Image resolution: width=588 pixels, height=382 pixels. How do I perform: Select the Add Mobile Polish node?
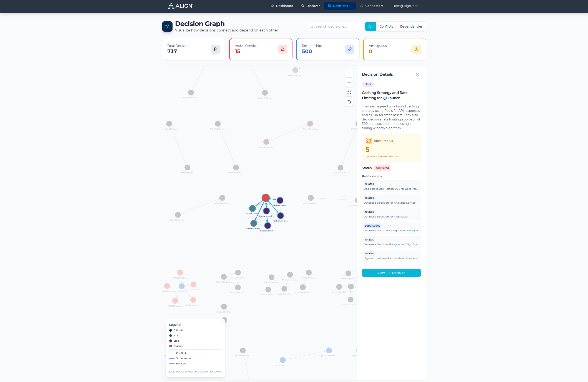point(243,350)
